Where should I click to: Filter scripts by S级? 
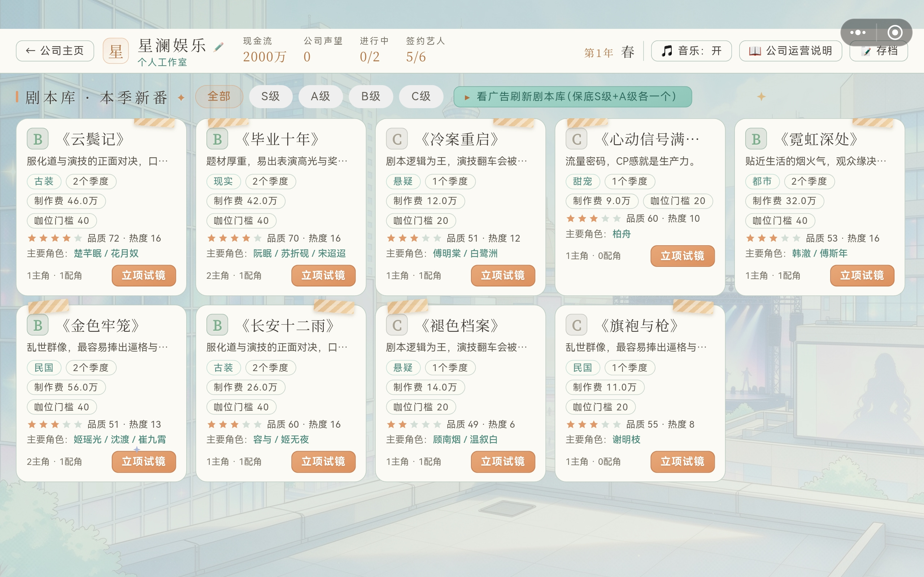click(271, 97)
